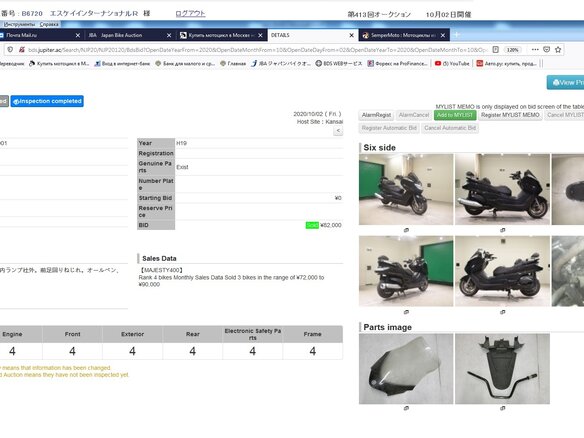Open the YouTube bookmark
This screenshot has height=438, width=584.
click(x=452, y=64)
